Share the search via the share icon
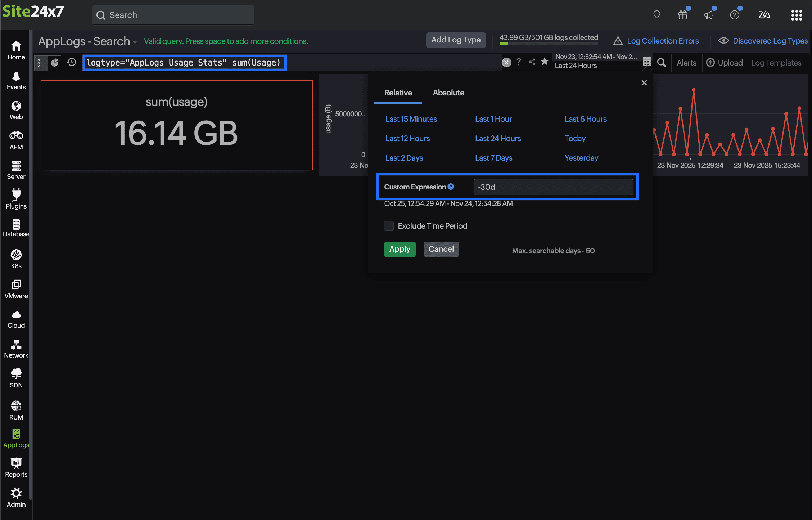Viewport: 812px width, 520px height. (x=532, y=62)
